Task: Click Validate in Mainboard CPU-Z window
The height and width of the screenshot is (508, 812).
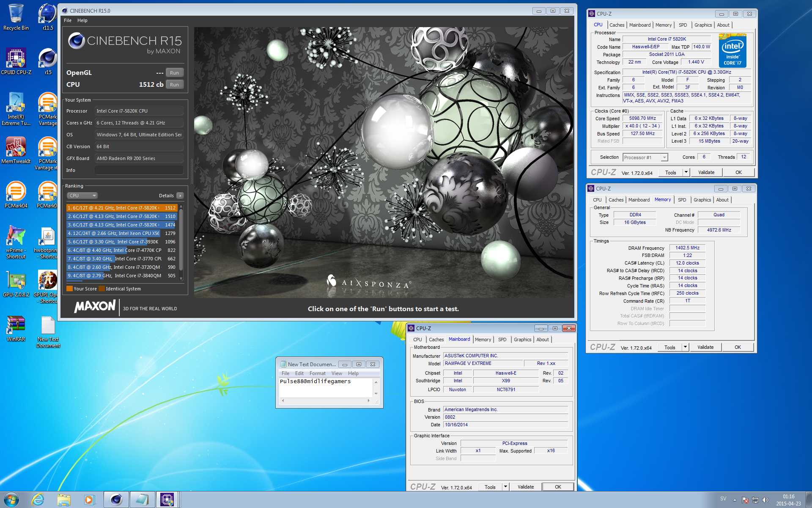Action: (x=526, y=487)
